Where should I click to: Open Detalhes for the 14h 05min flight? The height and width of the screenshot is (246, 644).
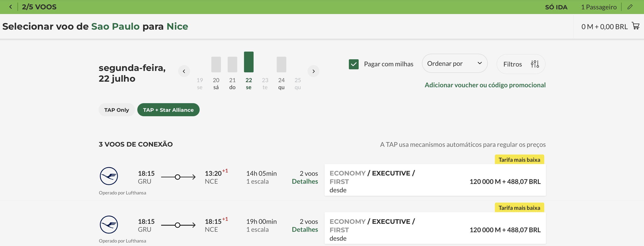coord(305,182)
